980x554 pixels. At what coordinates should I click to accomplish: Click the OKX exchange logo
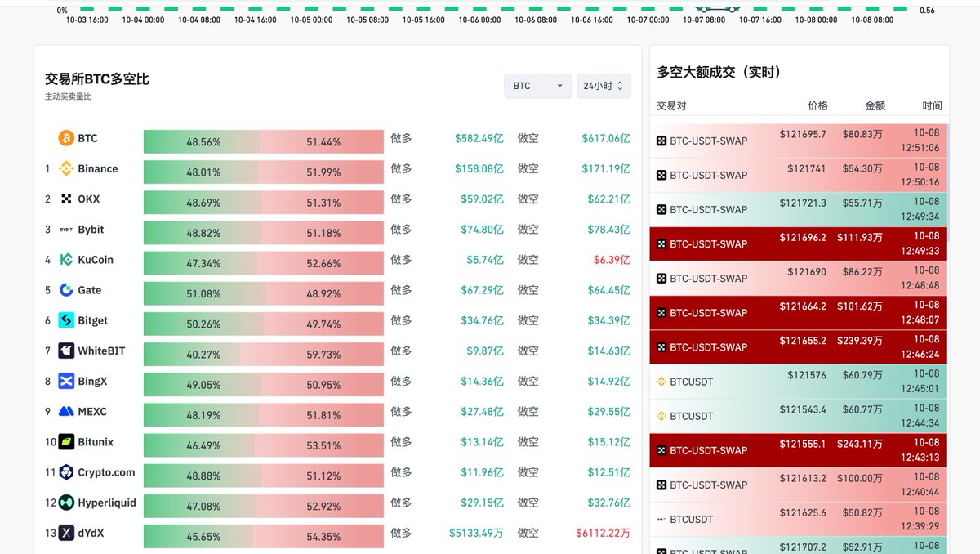click(x=66, y=199)
